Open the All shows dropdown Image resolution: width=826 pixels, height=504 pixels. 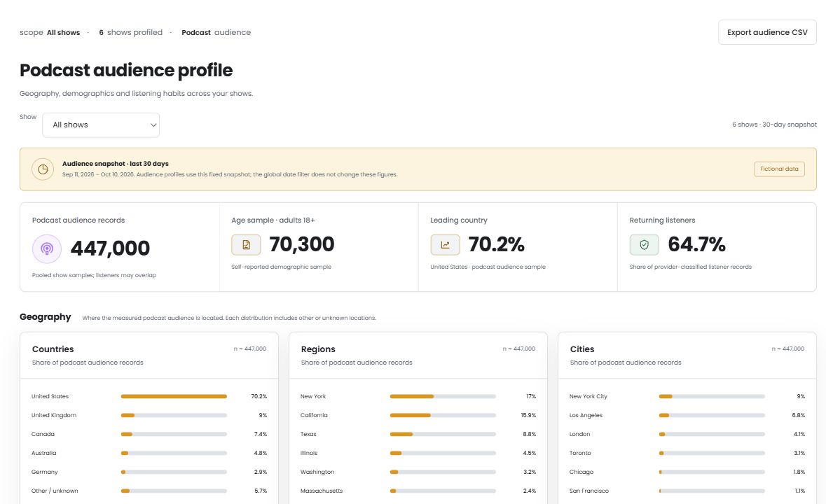pos(101,125)
